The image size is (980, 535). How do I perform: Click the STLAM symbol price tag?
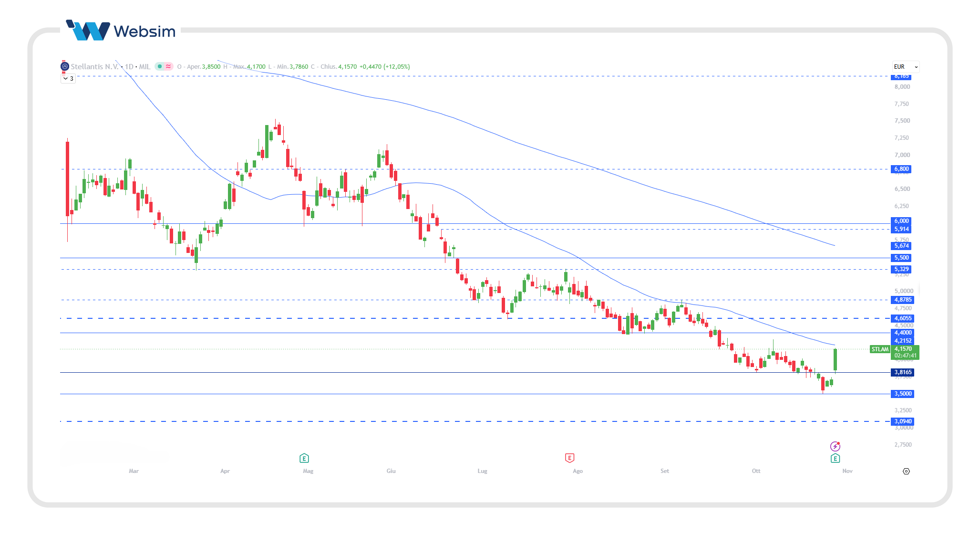click(880, 349)
